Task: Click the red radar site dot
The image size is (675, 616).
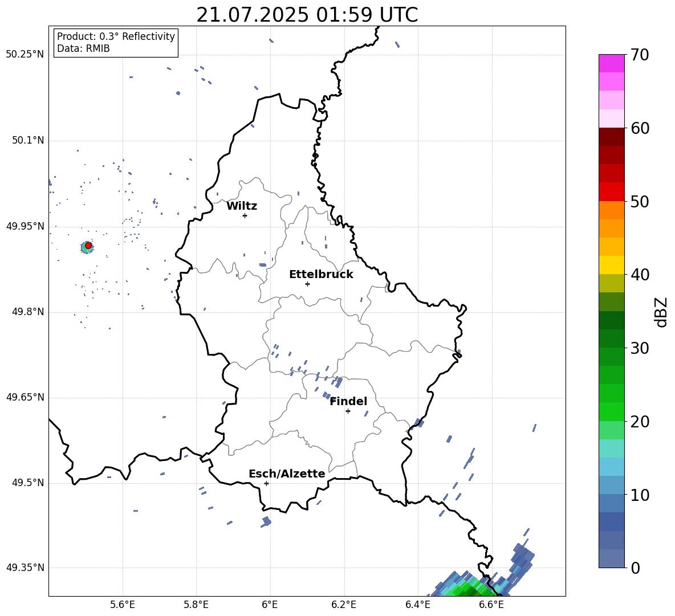Action: [x=88, y=246]
